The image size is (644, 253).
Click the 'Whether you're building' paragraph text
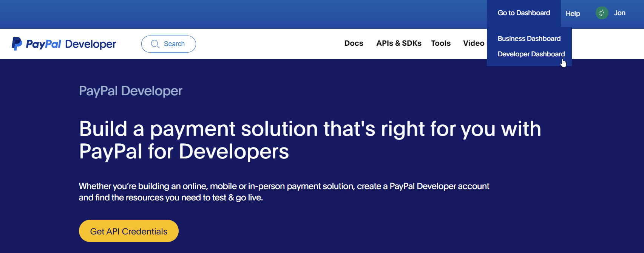pos(284,192)
